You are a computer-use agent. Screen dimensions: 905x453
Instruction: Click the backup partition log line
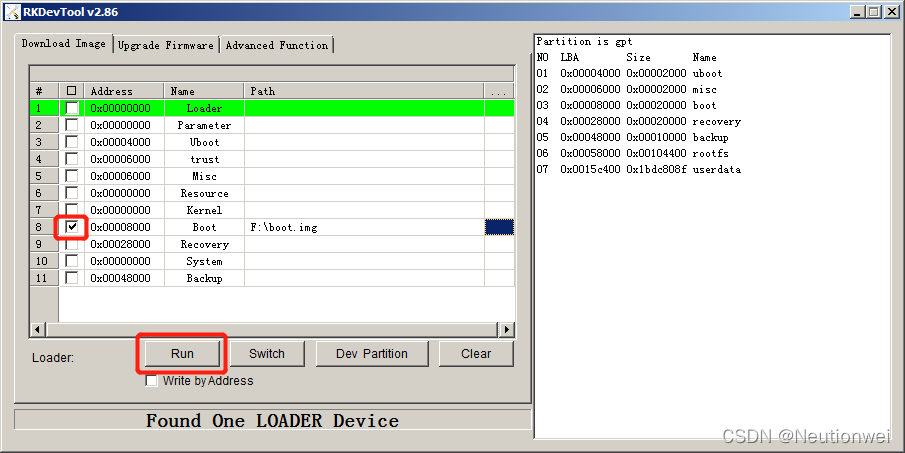point(632,137)
